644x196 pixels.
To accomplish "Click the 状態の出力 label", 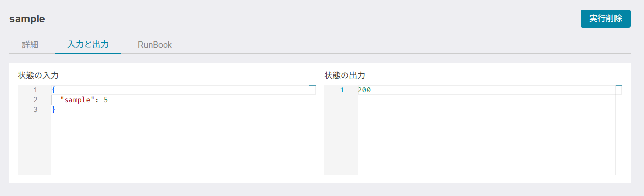I will (x=345, y=75).
